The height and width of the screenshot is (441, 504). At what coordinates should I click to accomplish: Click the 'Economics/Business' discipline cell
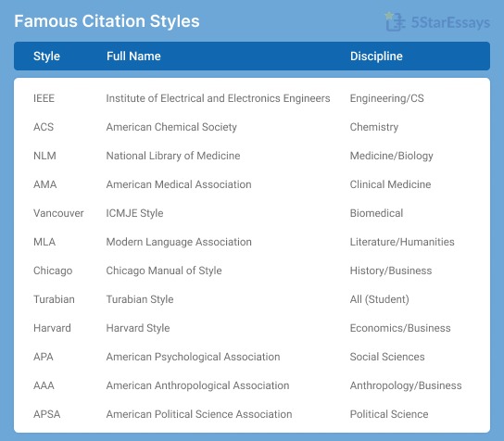(400, 328)
